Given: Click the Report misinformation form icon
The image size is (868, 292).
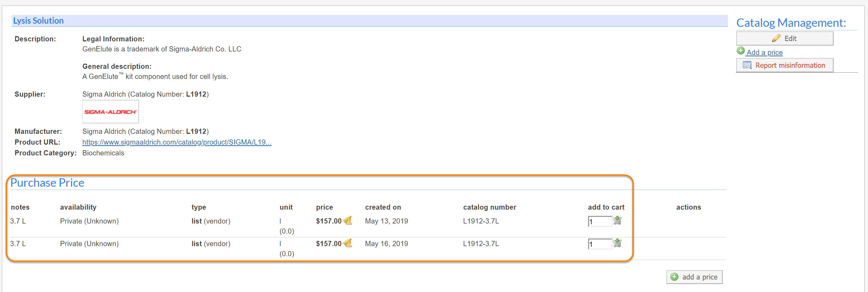Looking at the screenshot, I should tap(747, 65).
